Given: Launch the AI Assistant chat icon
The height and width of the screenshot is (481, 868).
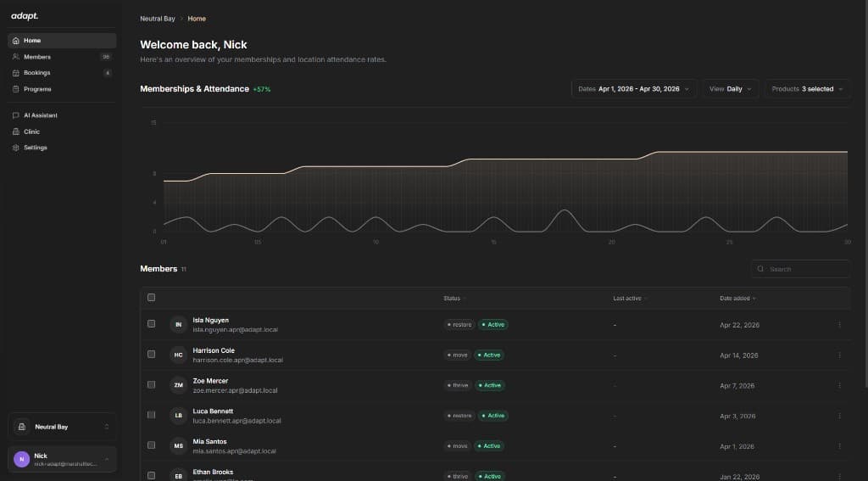Looking at the screenshot, I should pos(15,115).
